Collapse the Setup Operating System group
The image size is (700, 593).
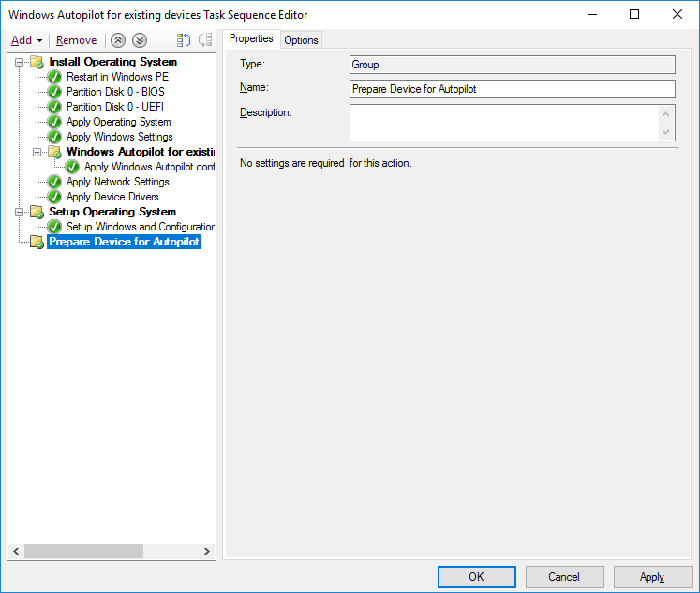[19, 212]
